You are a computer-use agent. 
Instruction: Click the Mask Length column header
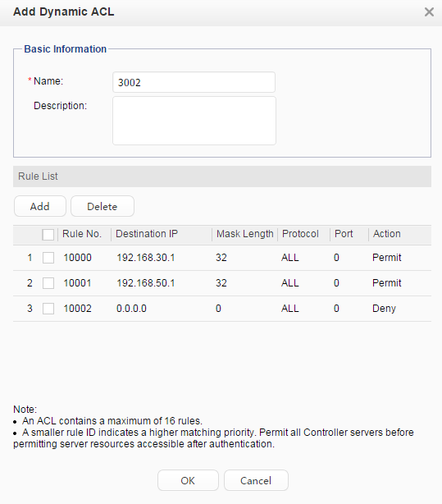[244, 234]
